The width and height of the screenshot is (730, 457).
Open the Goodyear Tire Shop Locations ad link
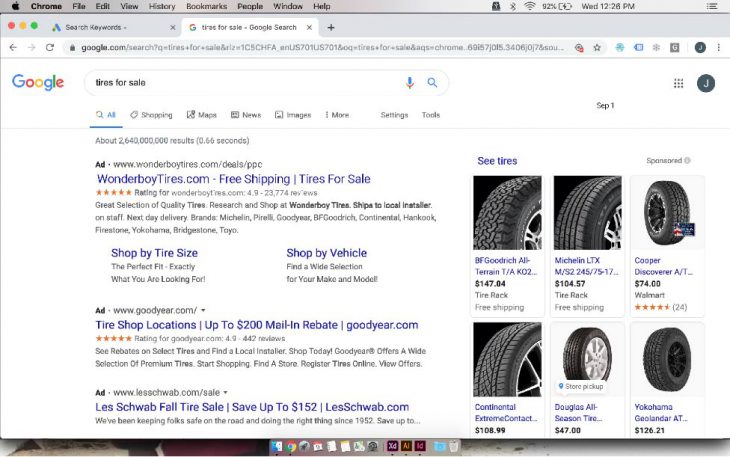tap(257, 325)
